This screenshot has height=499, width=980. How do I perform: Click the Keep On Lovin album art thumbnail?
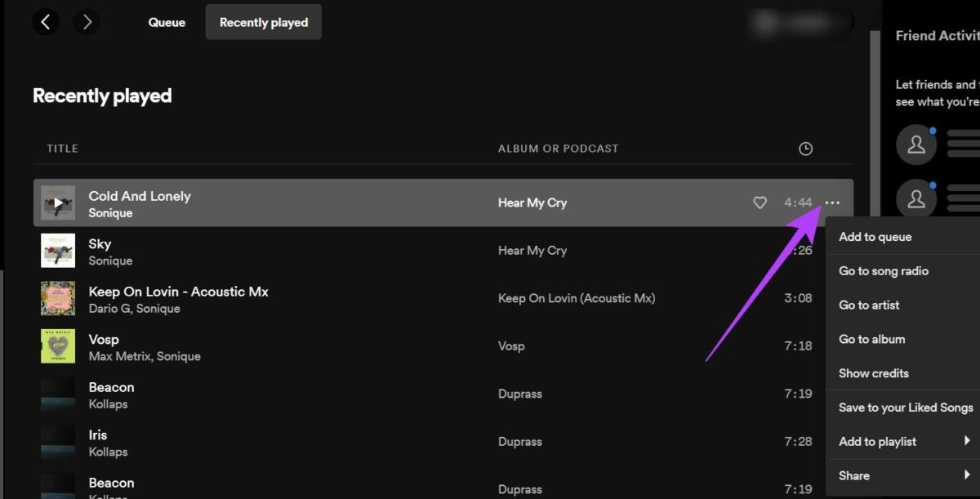[x=58, y=298]
